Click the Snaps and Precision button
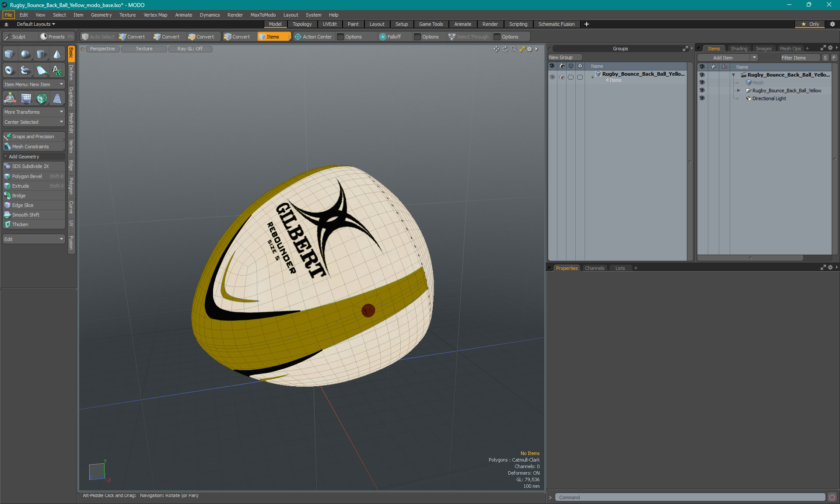Screen dimensions: 840x504 (x=34, y=136)
